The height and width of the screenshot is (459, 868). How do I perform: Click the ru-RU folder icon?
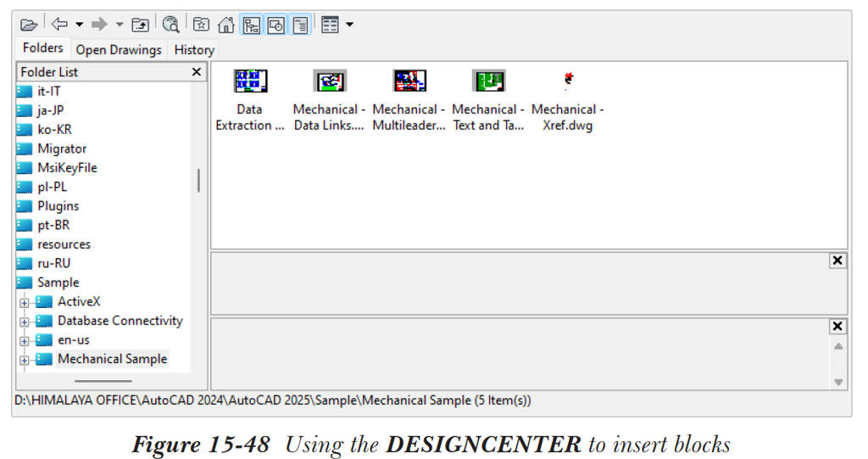(x=25, y=263)
